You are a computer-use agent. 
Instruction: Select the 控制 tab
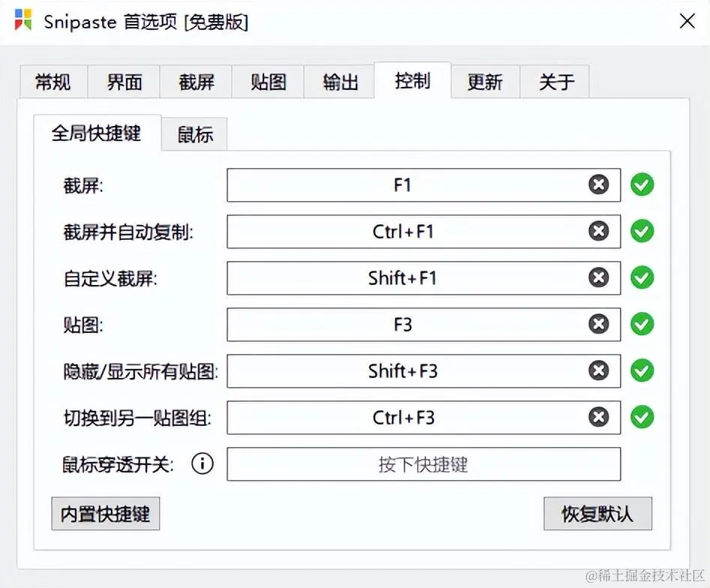pyautogui.click(x=413, y=80)
